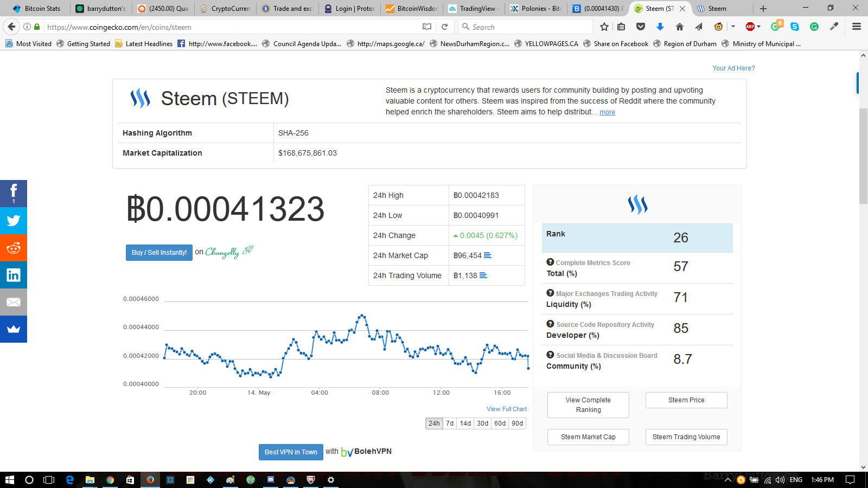Image resolution: width=868 pixels, height=488 pixels.
Task: Open the Skype extension icon
Action: [x=795, y=27]
